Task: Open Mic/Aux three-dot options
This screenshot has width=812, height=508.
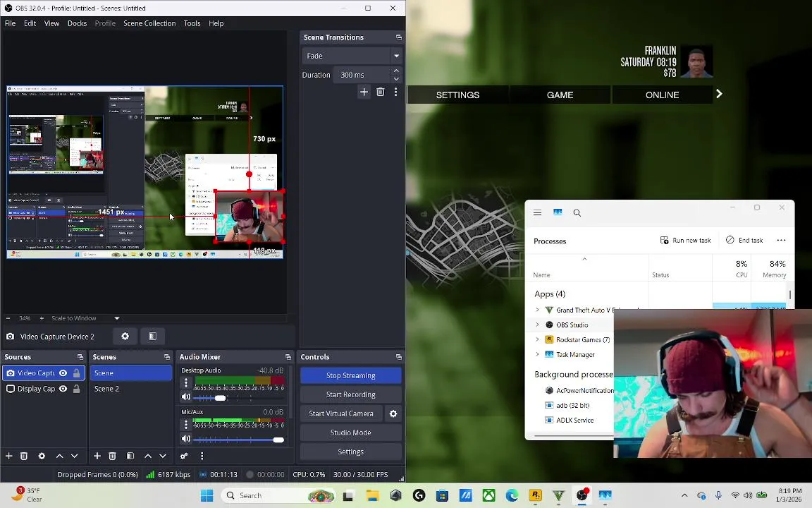Action: [x=186, y=425]
